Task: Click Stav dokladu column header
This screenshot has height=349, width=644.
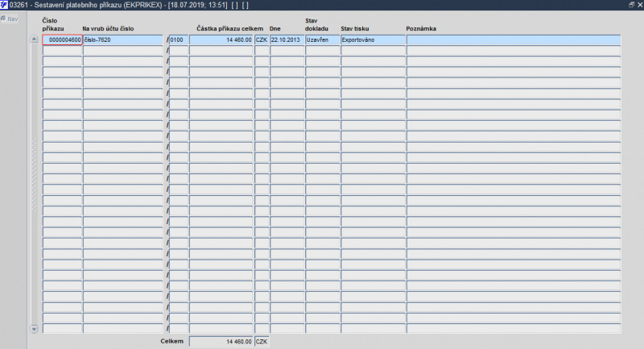Action: point(316,25)
